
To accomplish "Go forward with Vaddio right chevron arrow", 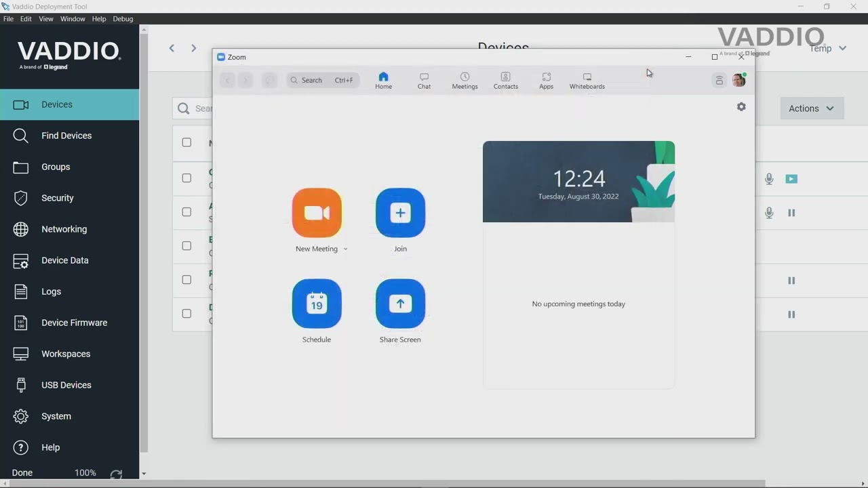I will pos(193,48).
